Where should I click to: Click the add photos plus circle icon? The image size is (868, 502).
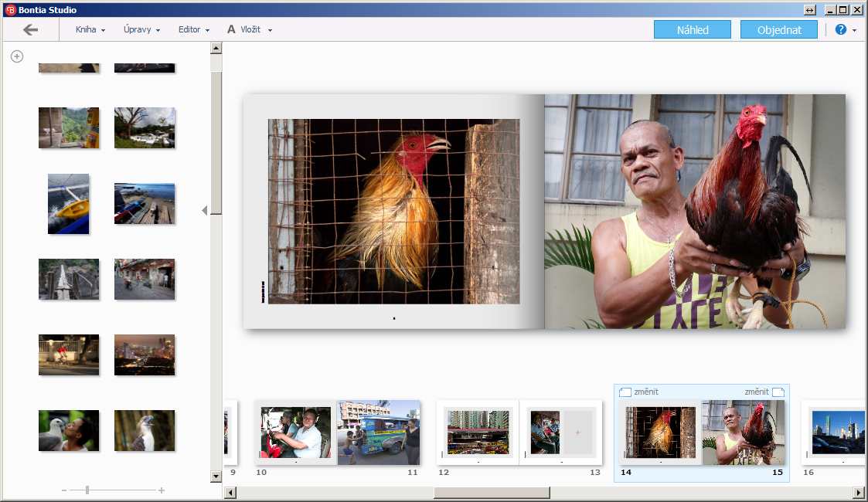17,56
